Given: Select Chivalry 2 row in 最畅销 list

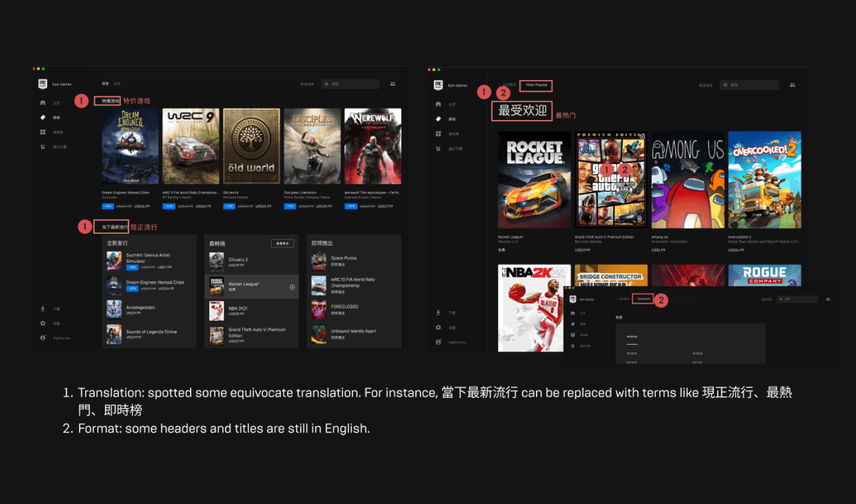Looking at the screenshot, I should coord(251,262).
